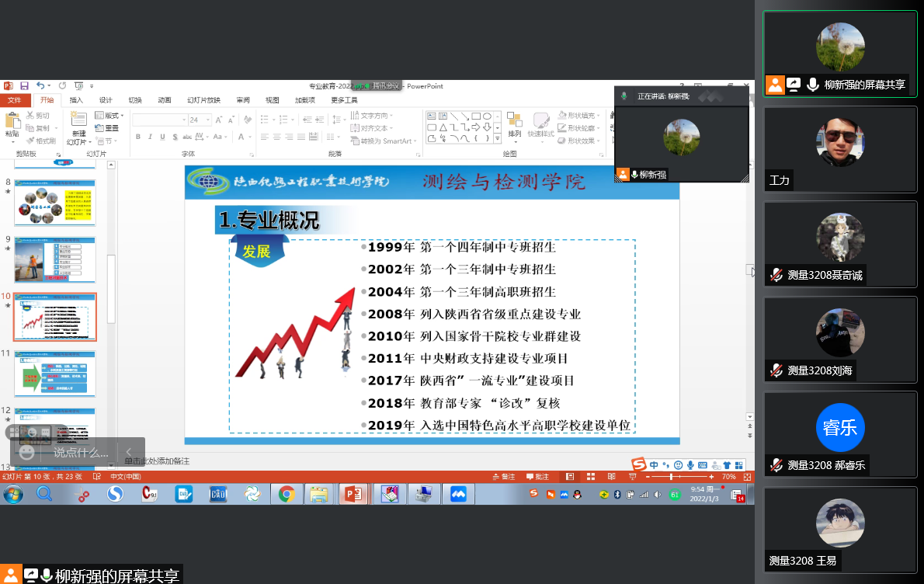Click the 重置 reset button
Viewport: 924px width, 584px height.
108,128
